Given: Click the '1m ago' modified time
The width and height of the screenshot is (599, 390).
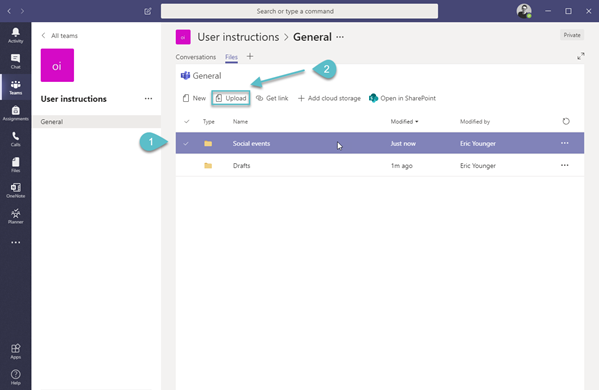Looking at the screenshot, I should tap(401, 166).
